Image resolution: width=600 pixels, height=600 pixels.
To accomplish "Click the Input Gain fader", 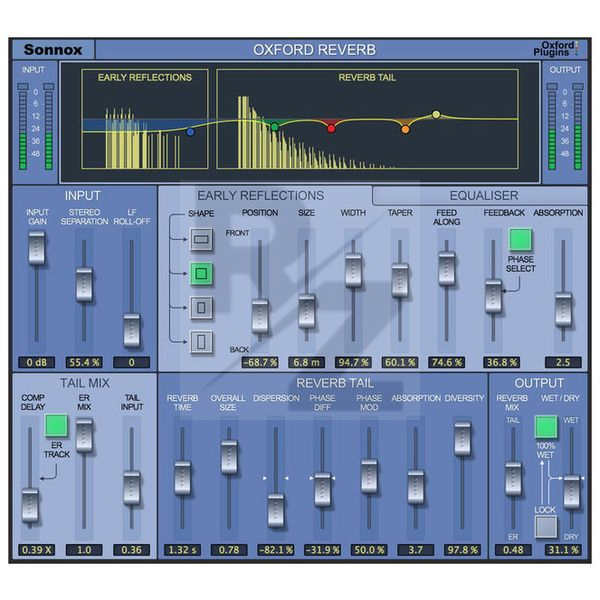I will click(x=37, y=248).
